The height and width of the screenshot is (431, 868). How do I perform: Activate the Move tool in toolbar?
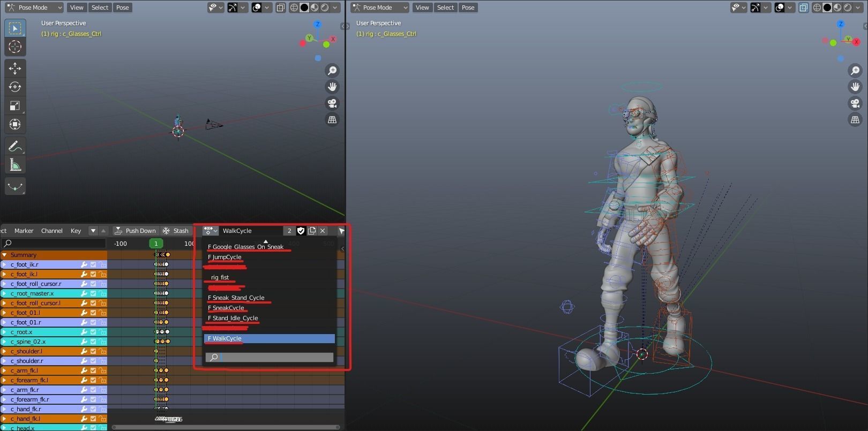(x=15, y=69)
